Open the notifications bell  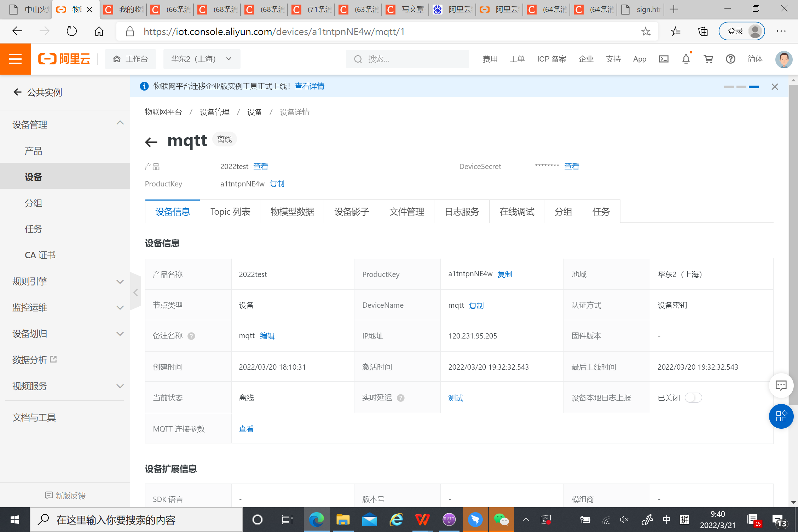tap(686, 59)
